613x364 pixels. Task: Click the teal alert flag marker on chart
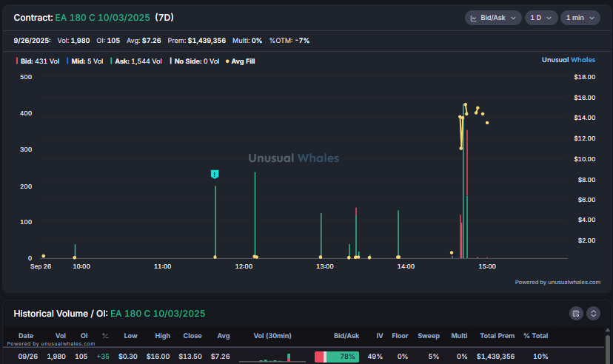click(x=215, y=174)
